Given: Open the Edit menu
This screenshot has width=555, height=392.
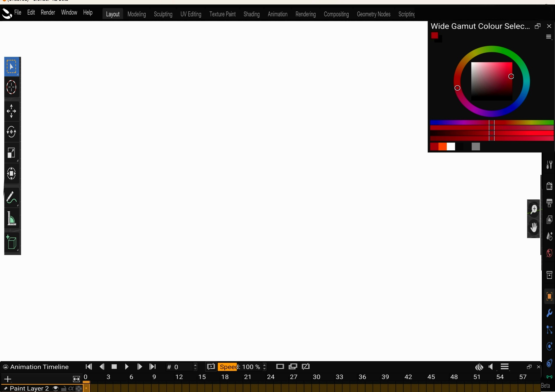Looking at the screenshot, I should pyautogui.click(x=31, y=13).
